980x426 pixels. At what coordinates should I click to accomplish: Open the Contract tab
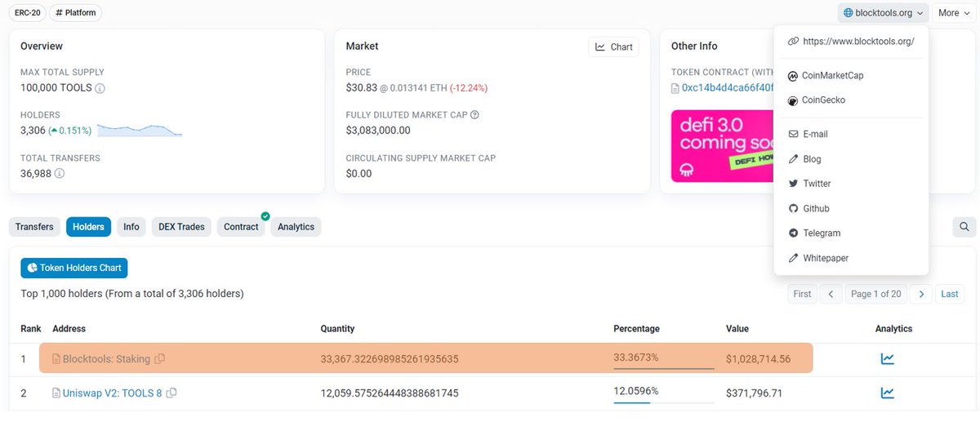241,227
